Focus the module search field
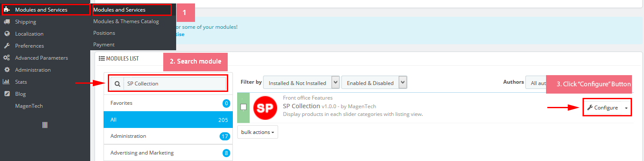 174,84
